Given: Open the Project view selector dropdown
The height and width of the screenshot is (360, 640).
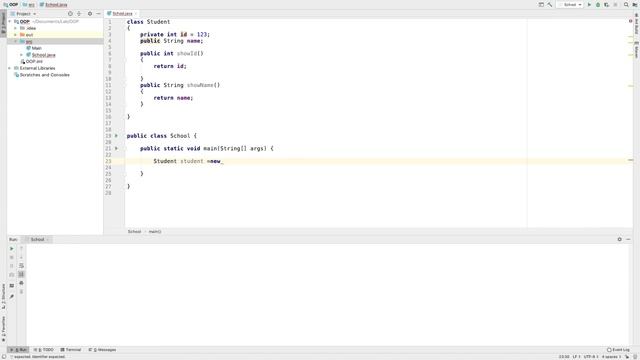Looking at the screenshot, I should (x=24, y=13).
